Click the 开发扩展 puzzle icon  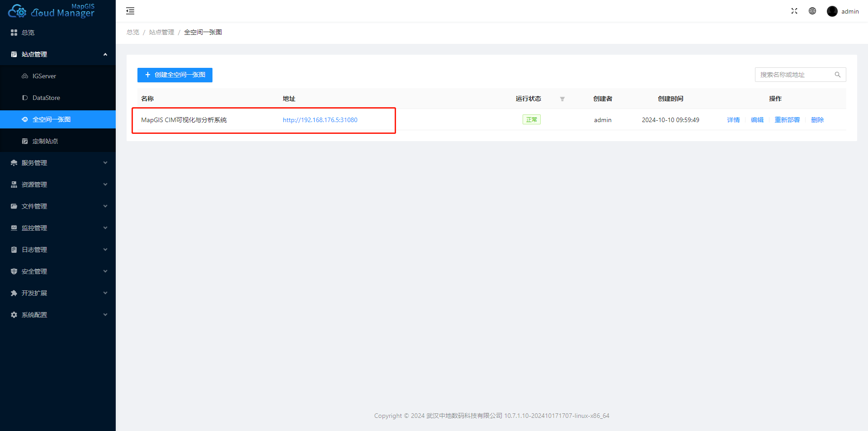click(x=14, y=293)
